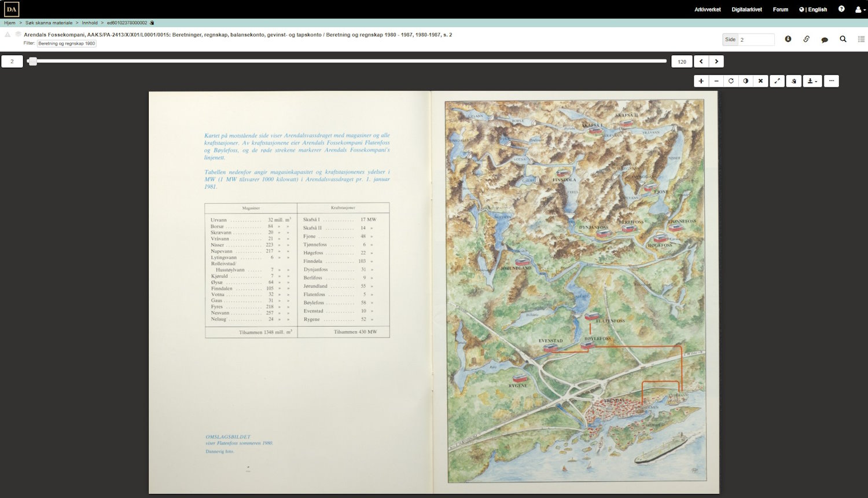Open the more options ellipsis menu

coord(832,81)
